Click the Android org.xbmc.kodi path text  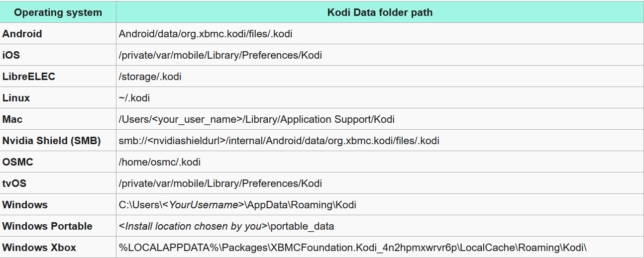coord(206,34)
